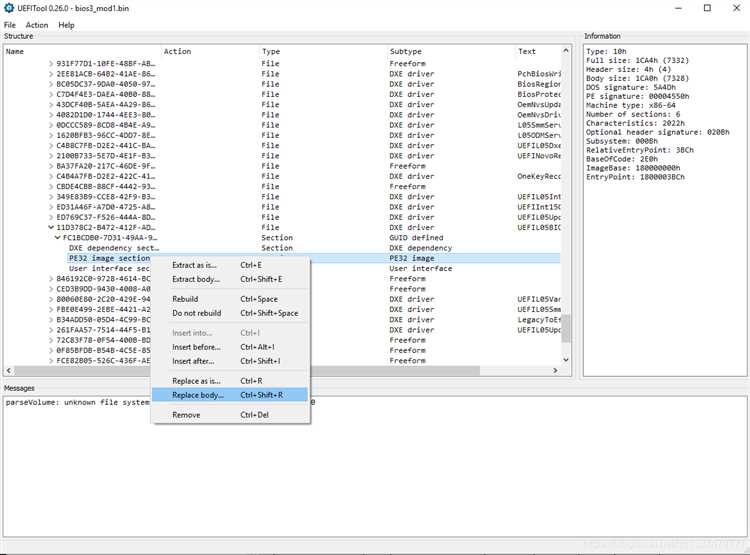The width and height of the screenshot is (750, 555).
Task: Open the File menu
Action: click(x=10, y=25)
